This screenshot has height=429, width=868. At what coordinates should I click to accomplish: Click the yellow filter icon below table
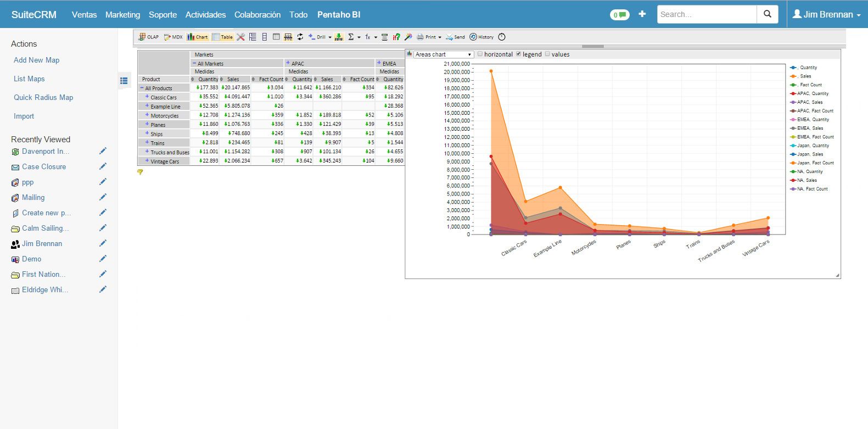click(140, 172)
